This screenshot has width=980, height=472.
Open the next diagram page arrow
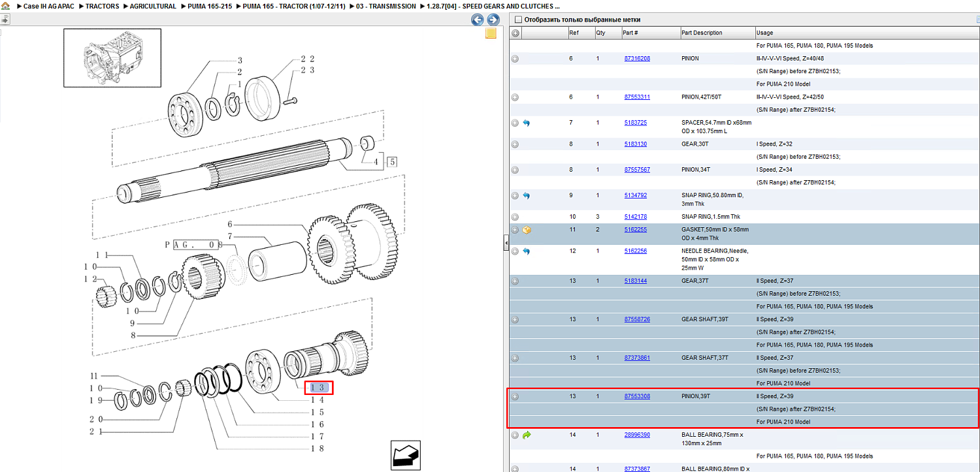493,20
